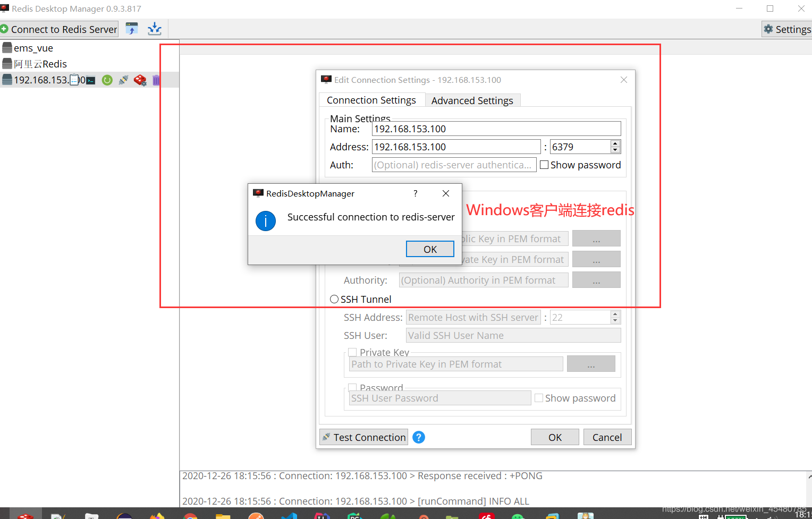Image resolution: width=812 pixels, height=519 pixels.
Task: Increase the SSH port with up arrow
Action: tap(615, 314)
